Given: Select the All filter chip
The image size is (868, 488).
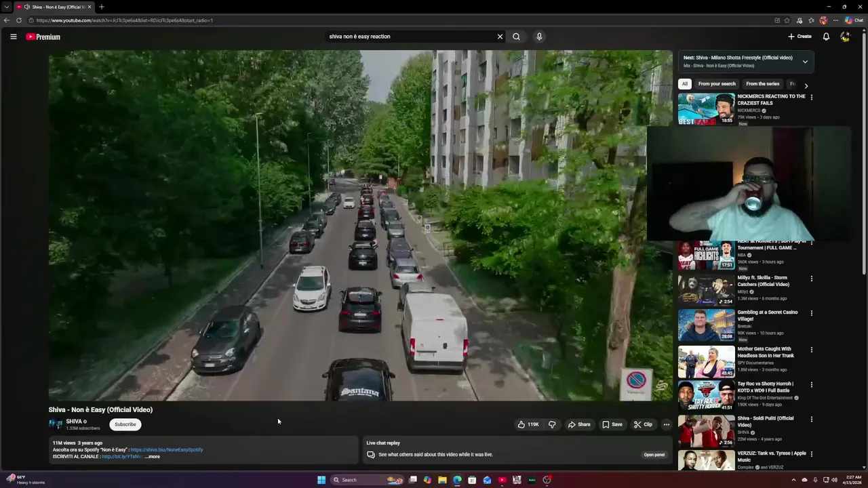Looking at the screenshot, I should (685, 84).
